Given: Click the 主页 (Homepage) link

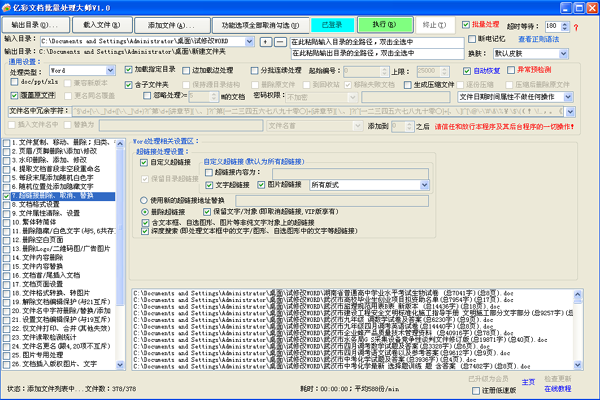Looking at the screenshot, I should [x=529, y=380].
